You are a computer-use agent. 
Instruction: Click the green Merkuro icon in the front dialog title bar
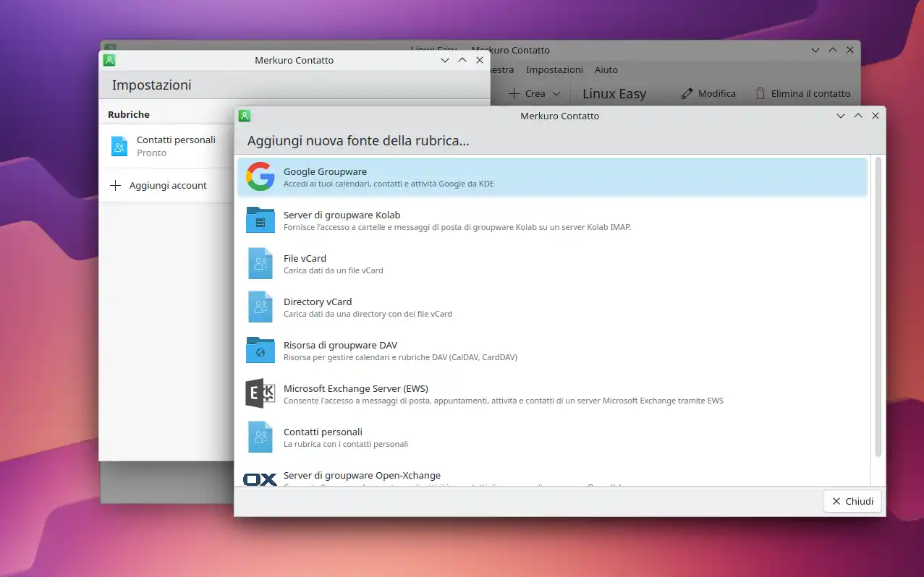pos(245,116)
